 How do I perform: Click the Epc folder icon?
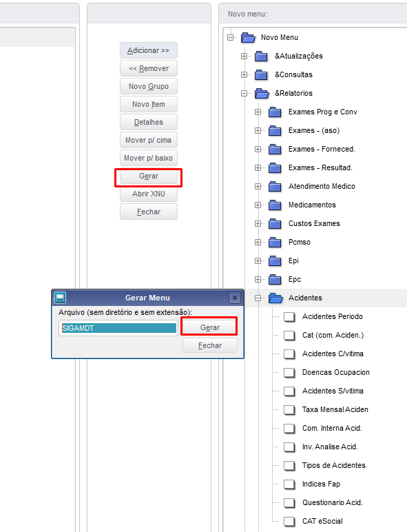(x=275, y=280)
